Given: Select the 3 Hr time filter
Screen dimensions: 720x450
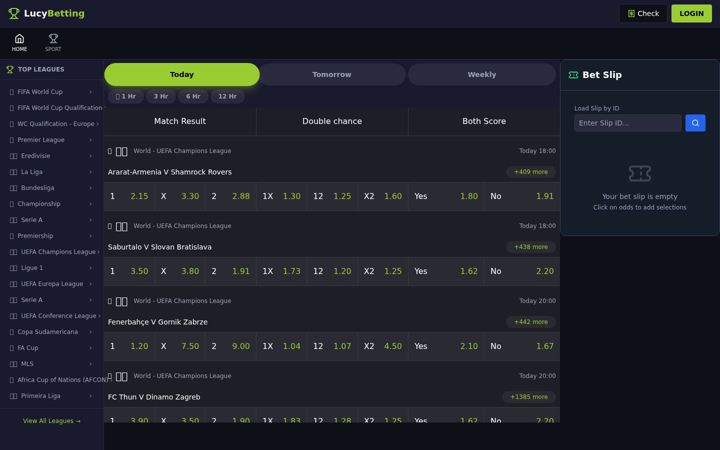Looking at the screenshot, I should click(x=161, y=96).
